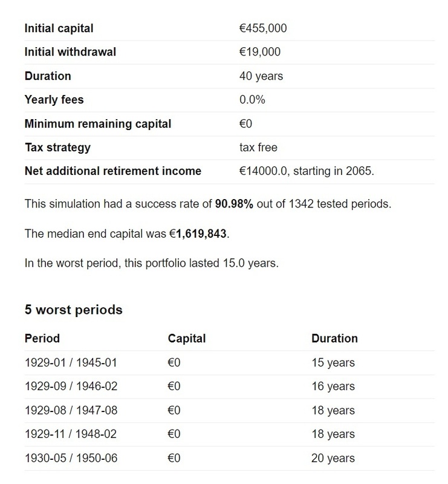Click the 1929-08 / 1947-08 period cell

(71, 411)
